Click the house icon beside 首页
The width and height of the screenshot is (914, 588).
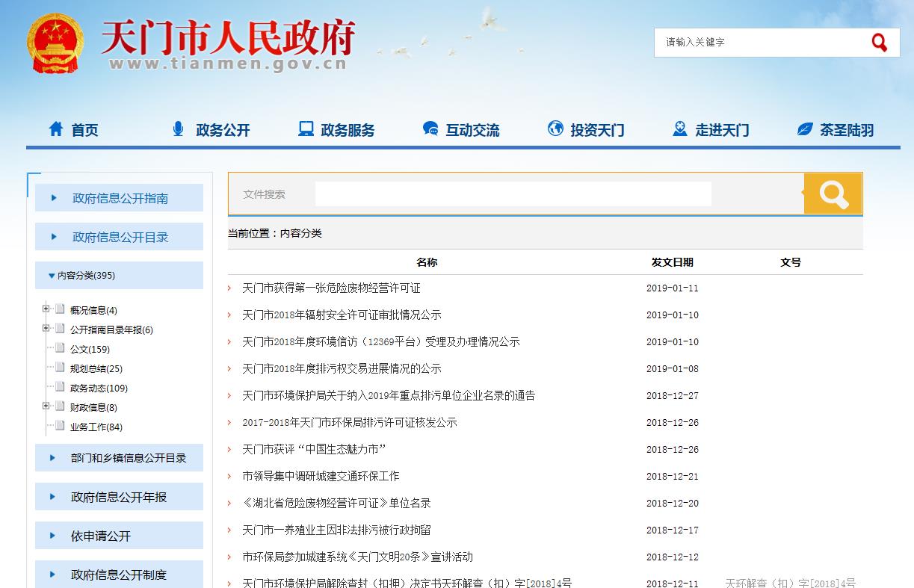[x=56, y=129]
